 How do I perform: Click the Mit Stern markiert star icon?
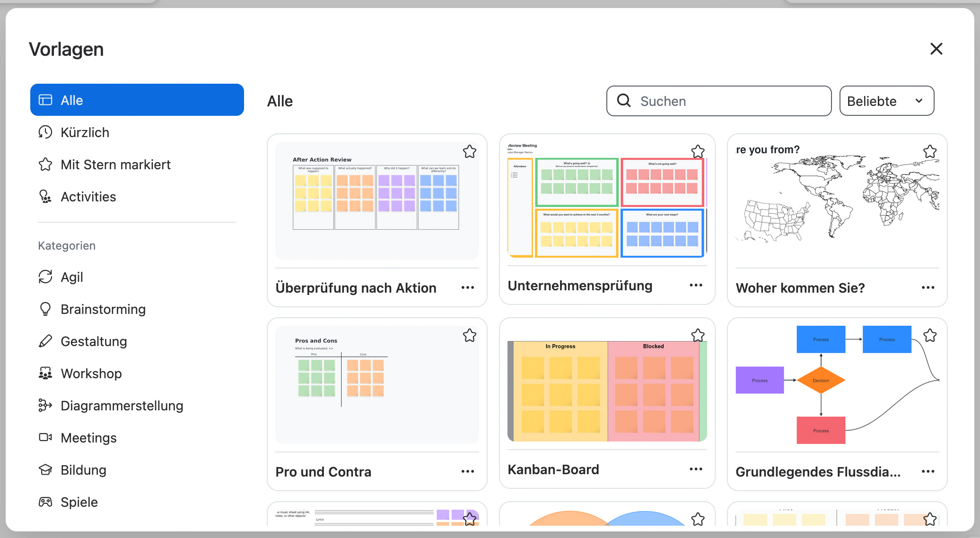45,165
